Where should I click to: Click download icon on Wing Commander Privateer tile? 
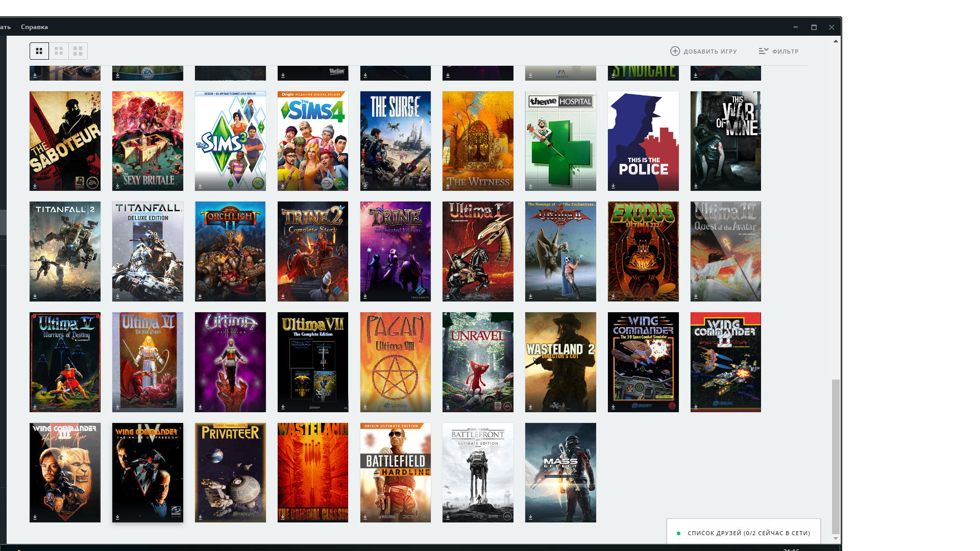click(200, 517)
